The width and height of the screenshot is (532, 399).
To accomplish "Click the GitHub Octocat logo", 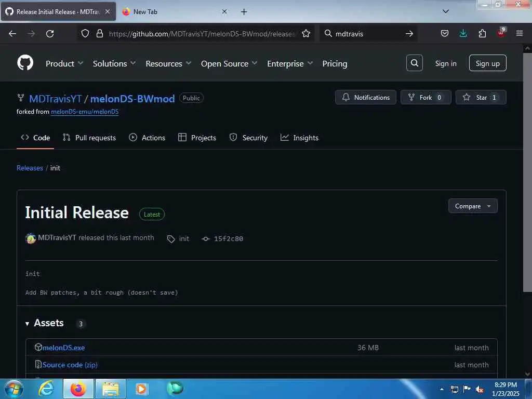I will 25,63.
